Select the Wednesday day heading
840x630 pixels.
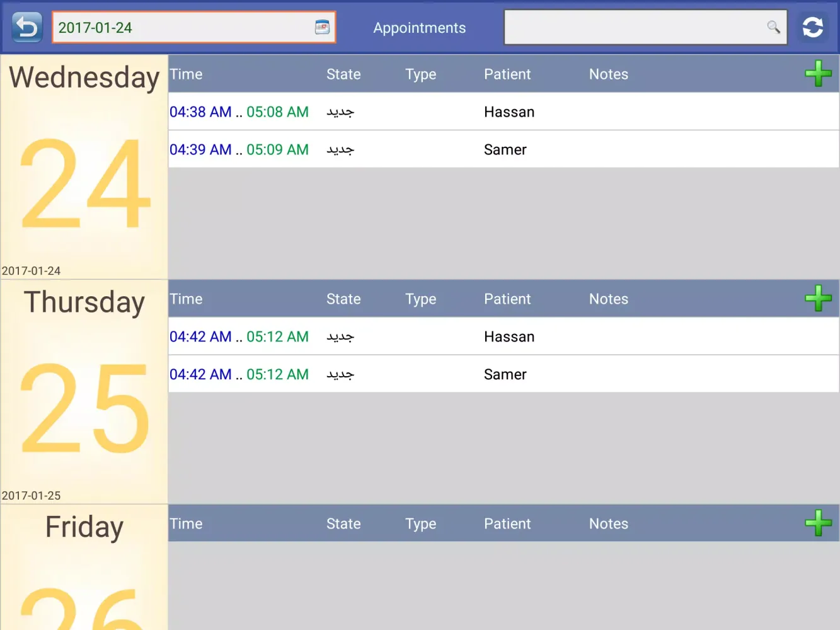coord(84,78)
